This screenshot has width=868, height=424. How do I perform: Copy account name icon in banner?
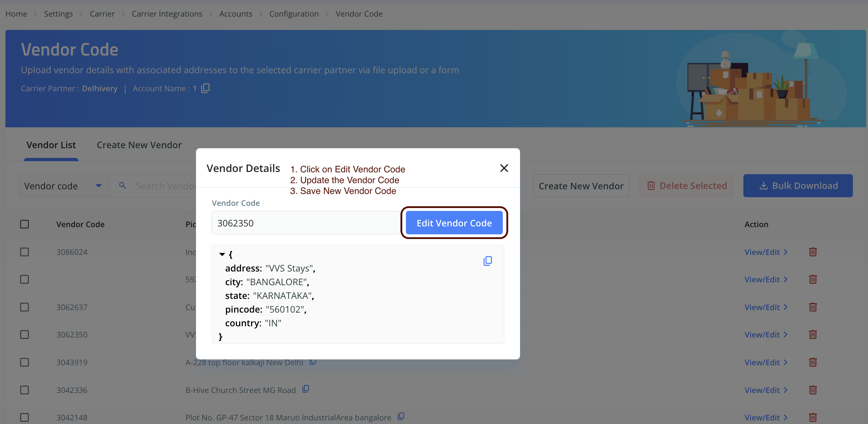tap(205, 88)
